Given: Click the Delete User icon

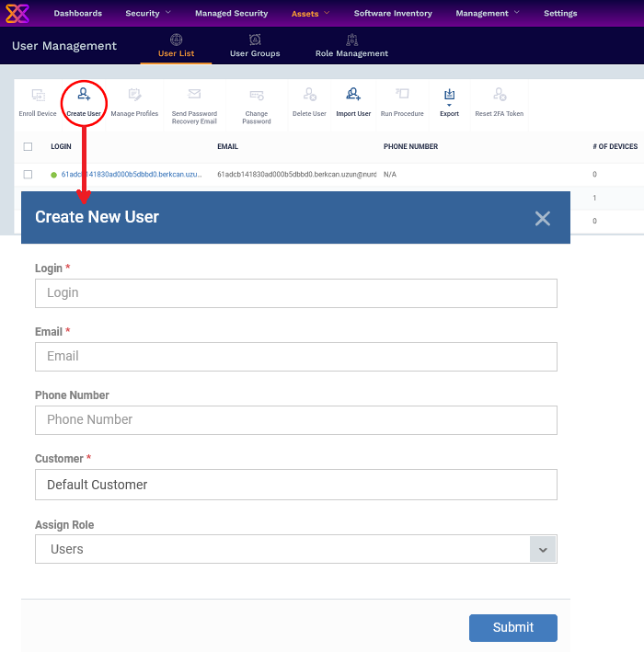Looking at the screenshot, I should coord(309,96).
